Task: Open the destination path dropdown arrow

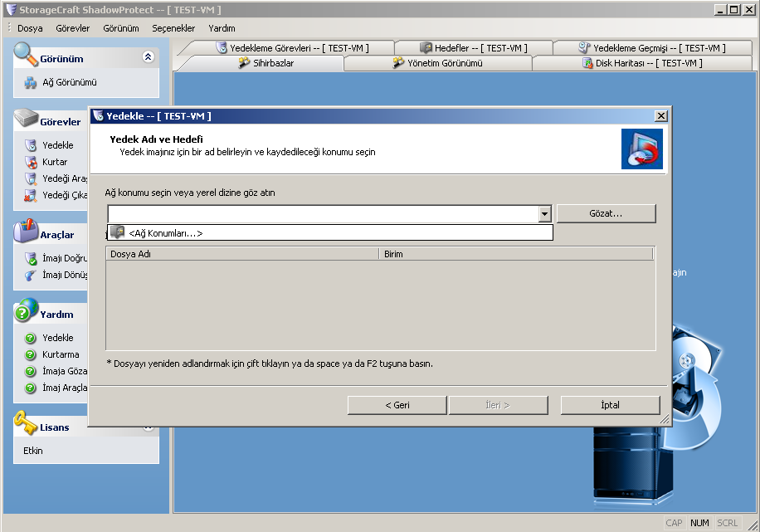Action: click(x=545, y=214)
